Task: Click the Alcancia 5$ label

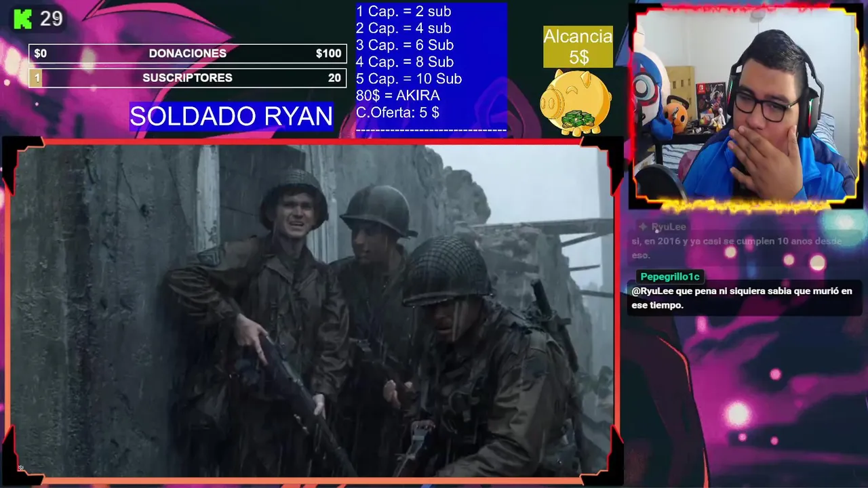Action: click(578, 47)
